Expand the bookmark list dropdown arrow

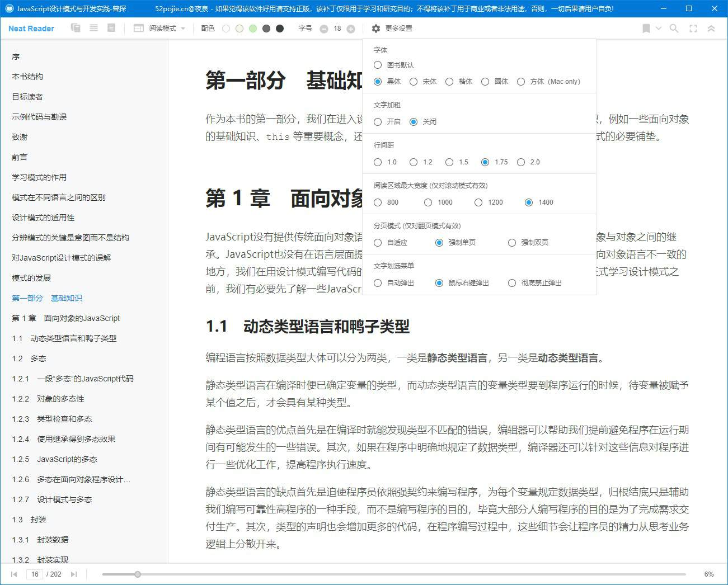(x=659, y=29)
